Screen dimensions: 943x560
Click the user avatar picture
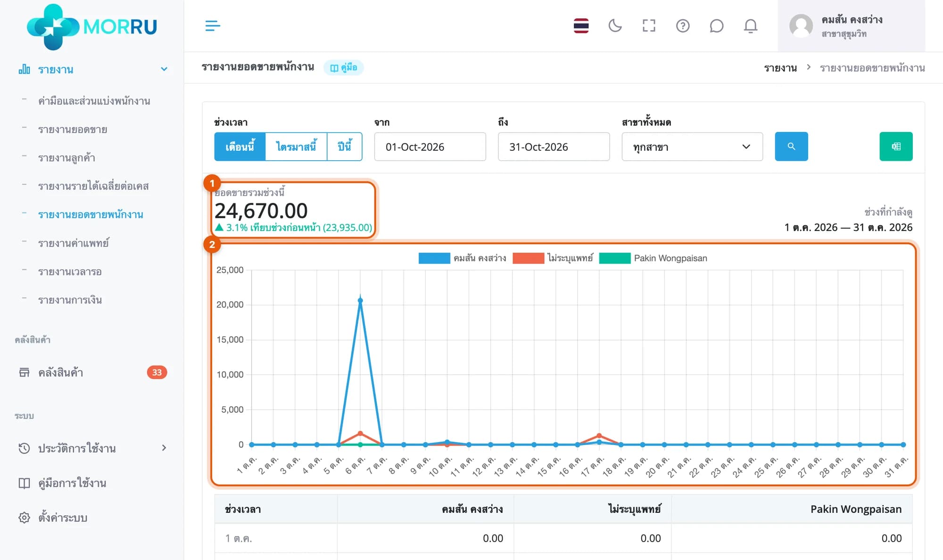coord(801,25)
